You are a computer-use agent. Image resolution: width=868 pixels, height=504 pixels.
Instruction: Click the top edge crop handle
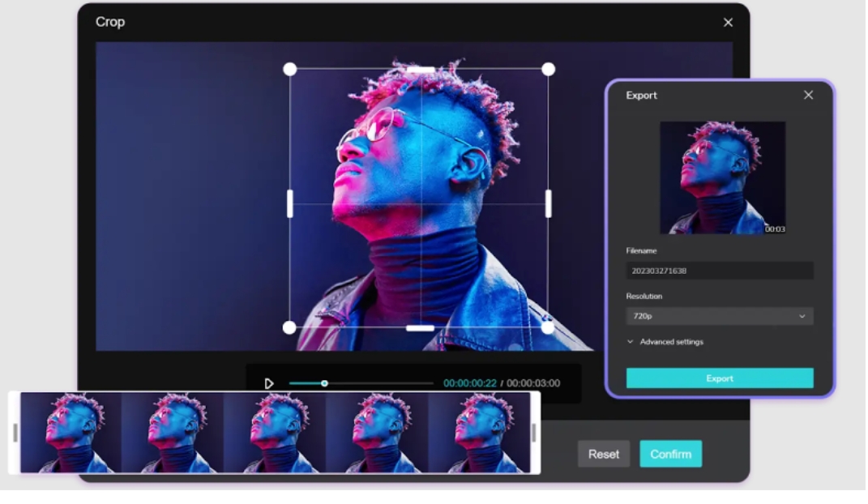tap(420, 70)
